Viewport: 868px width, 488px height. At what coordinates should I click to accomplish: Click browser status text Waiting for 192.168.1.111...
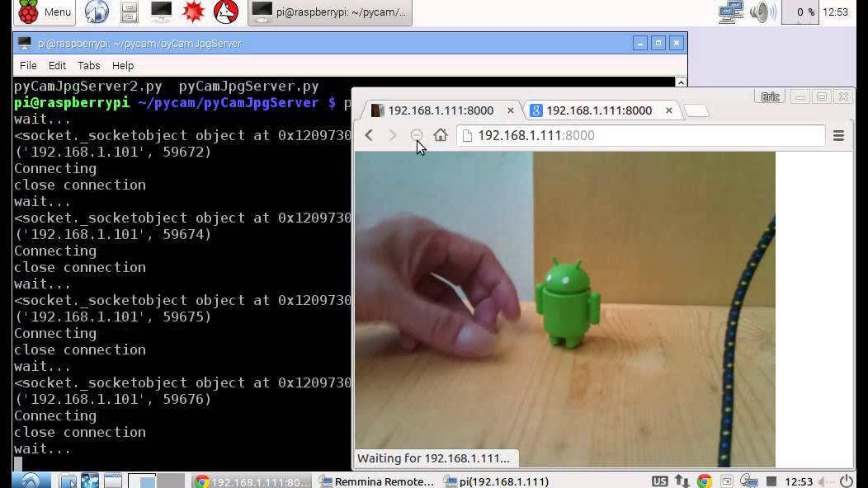(x=433, y=458)
